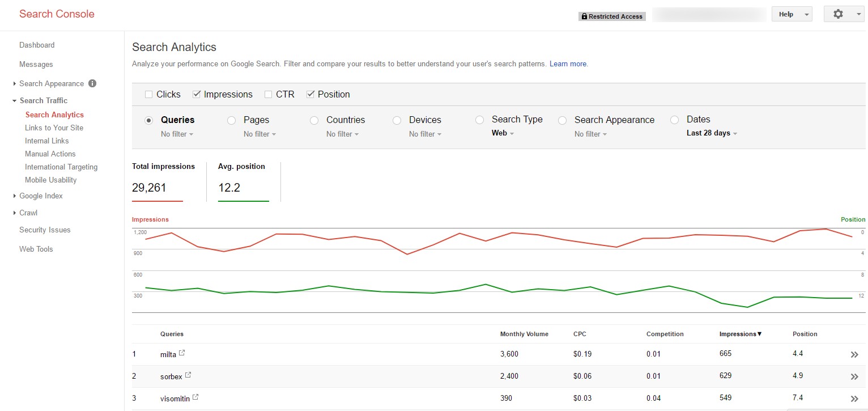The height and width of the screenshot is (411, 868).
Task: Select the Pages radio button
Action: 231,120
